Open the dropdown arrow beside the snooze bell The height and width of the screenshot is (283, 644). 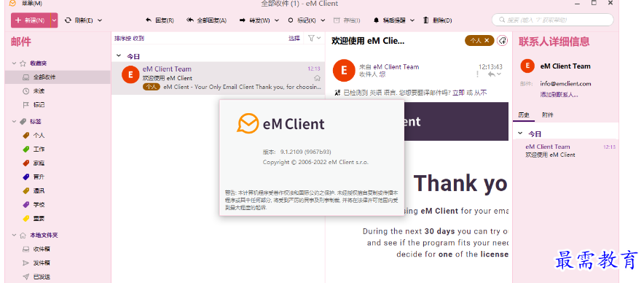[412, 20]
